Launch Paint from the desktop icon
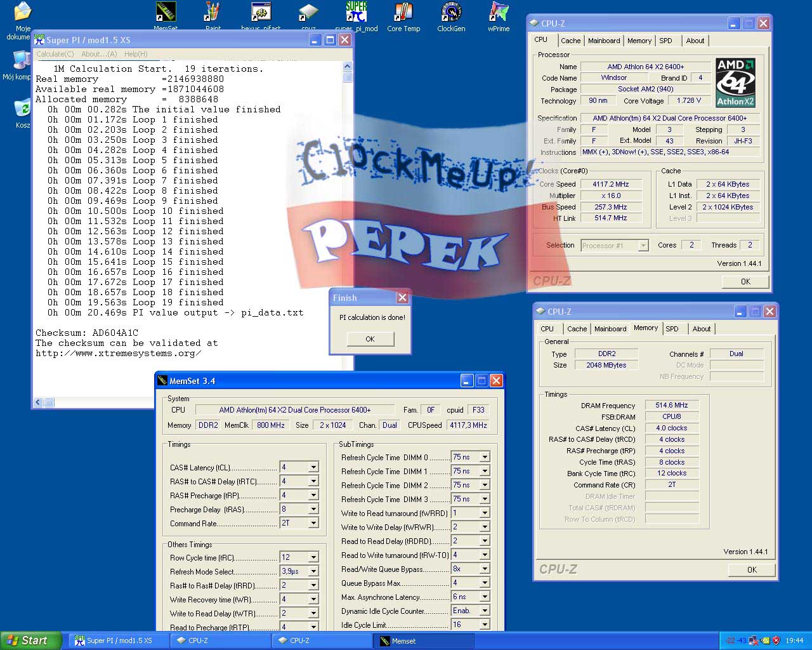Viewport: 812px width, 650px height. [213, 13]
